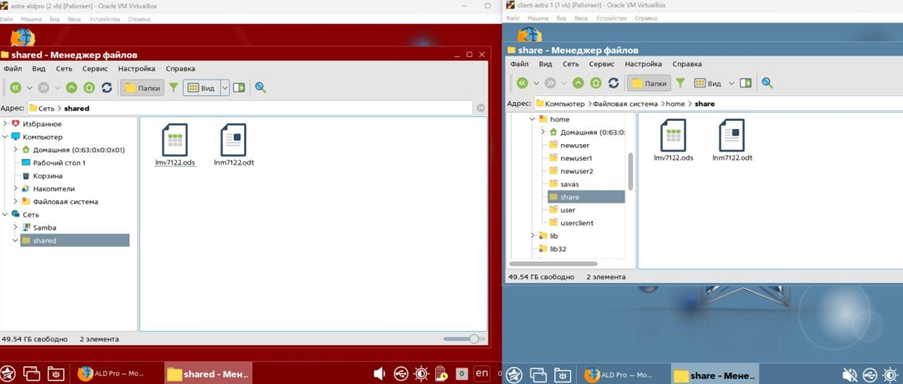
Task: Go forward in the share window toolbar
Action: pyautogui.click(x=550, y=83)
